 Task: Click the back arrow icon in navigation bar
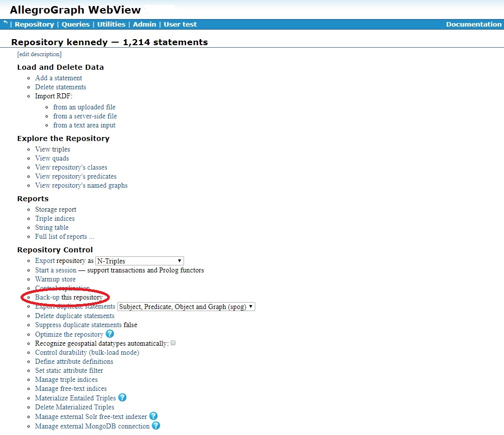(x=6, y=23)
